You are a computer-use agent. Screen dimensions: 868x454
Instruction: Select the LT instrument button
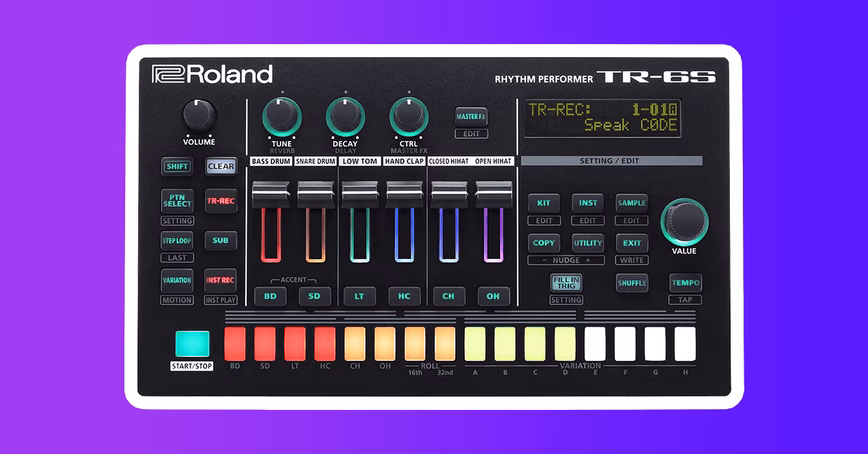click(359, 296)
